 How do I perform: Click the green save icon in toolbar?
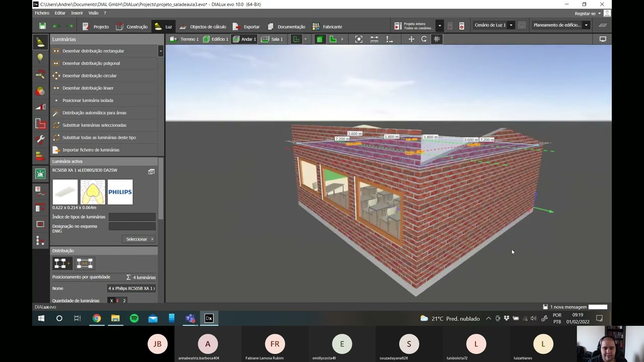[42, 26]
